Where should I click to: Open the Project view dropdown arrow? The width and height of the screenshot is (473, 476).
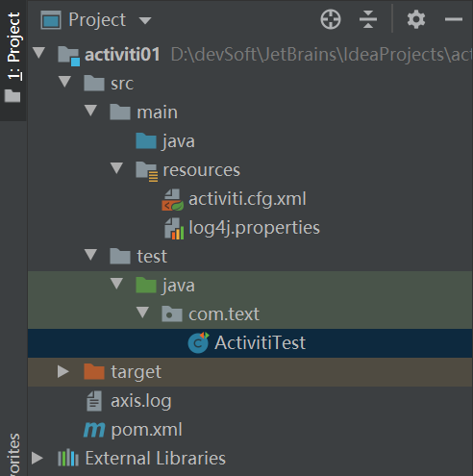tap(145, 20)
